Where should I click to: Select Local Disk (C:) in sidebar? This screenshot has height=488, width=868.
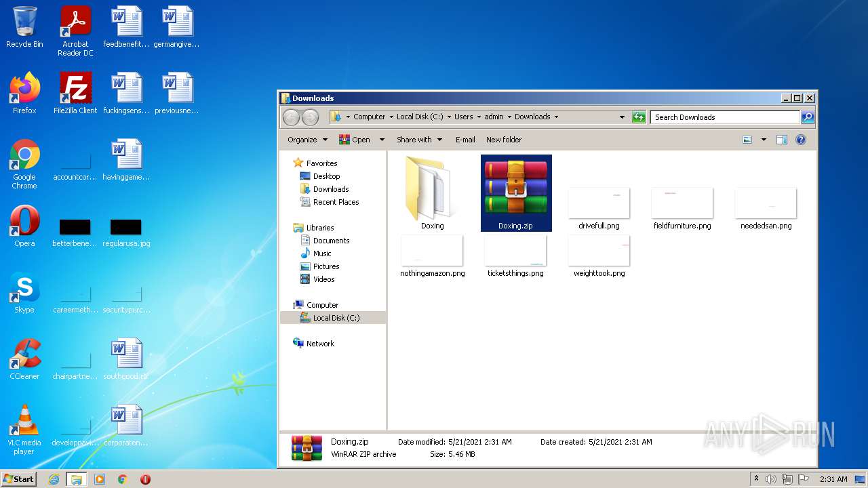coord(333,318)
